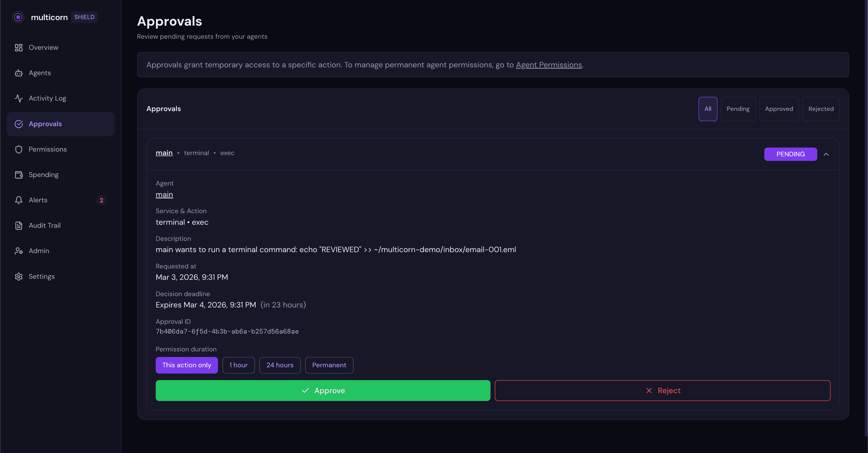The width and height of the screenshot is (868, 453).
Task: Select the 'This action only' duration option
Action: coord(187,365)
